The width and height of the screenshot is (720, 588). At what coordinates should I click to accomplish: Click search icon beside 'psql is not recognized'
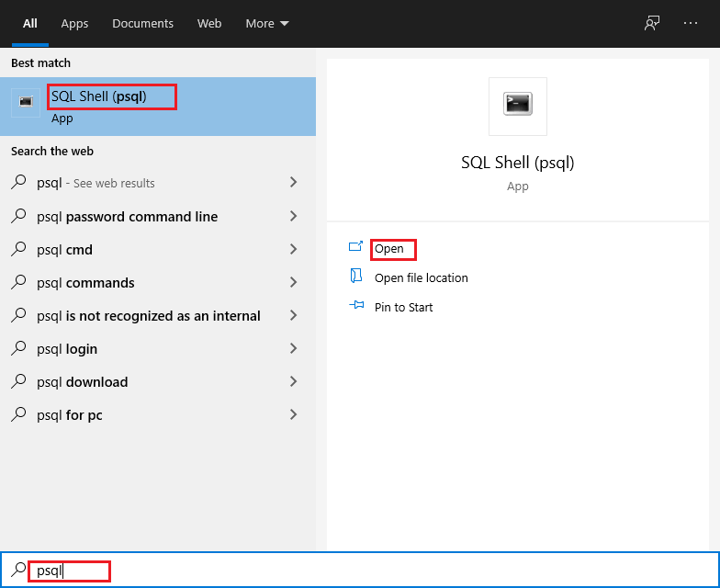[x=18, y=314]
